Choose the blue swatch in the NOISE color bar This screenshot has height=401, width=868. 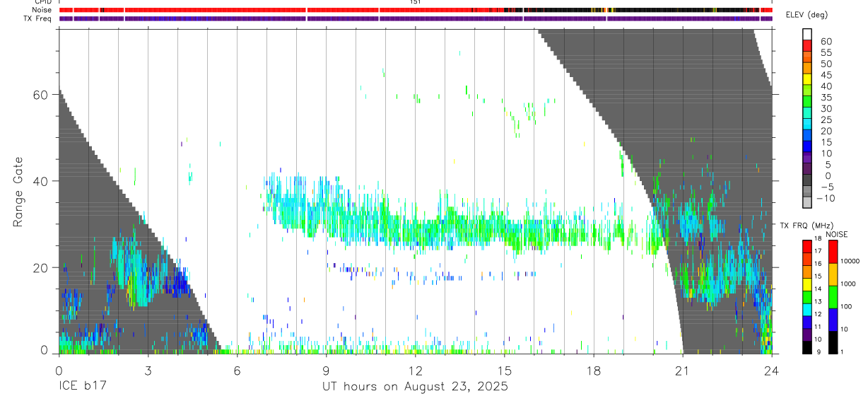point(833,320)
